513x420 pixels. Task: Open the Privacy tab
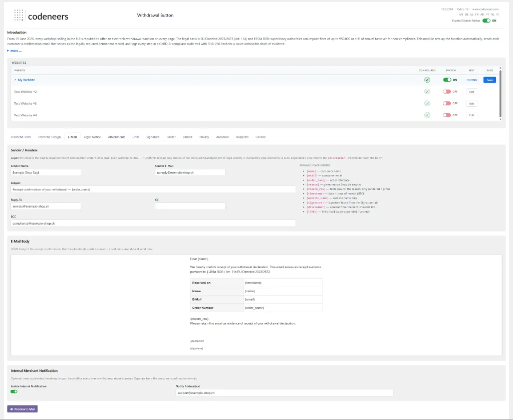point(204,137)
